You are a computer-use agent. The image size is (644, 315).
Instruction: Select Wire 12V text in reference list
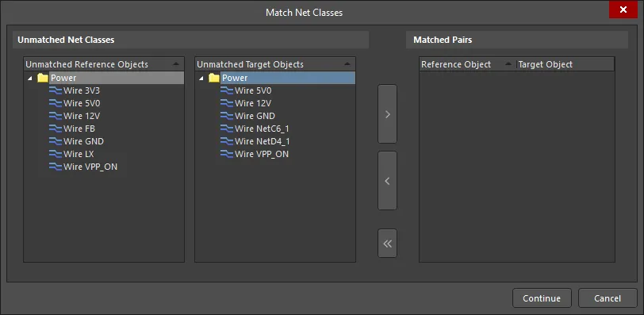tap(82, 116)
